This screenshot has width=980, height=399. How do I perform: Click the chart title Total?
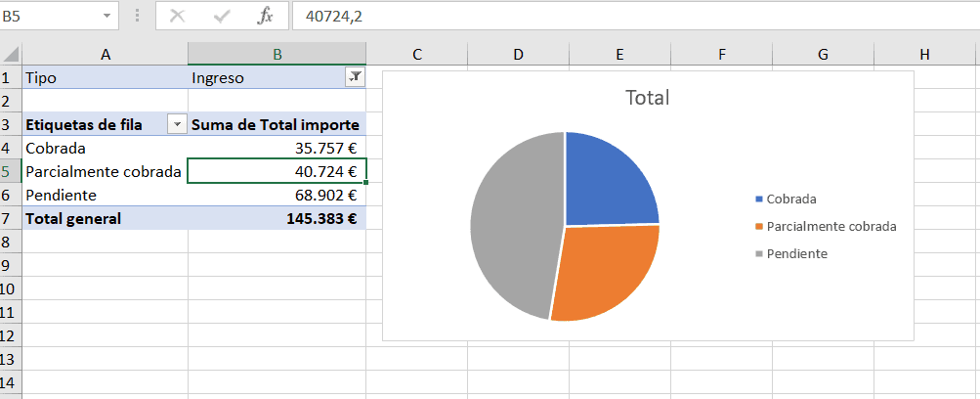pyautogui.click(x=648, y=98)
